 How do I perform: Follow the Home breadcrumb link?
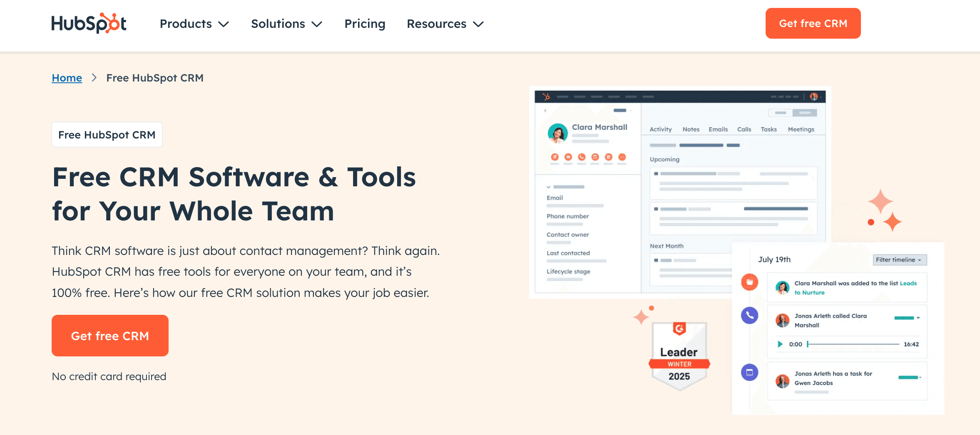pos(67,78)
